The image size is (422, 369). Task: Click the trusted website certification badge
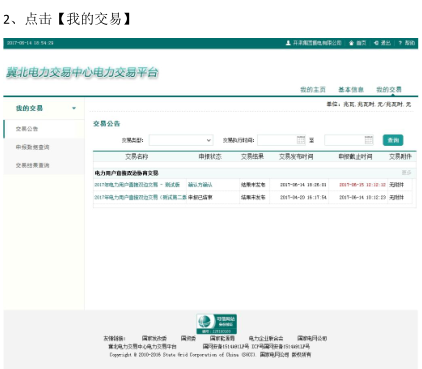[x=217, y=324]
